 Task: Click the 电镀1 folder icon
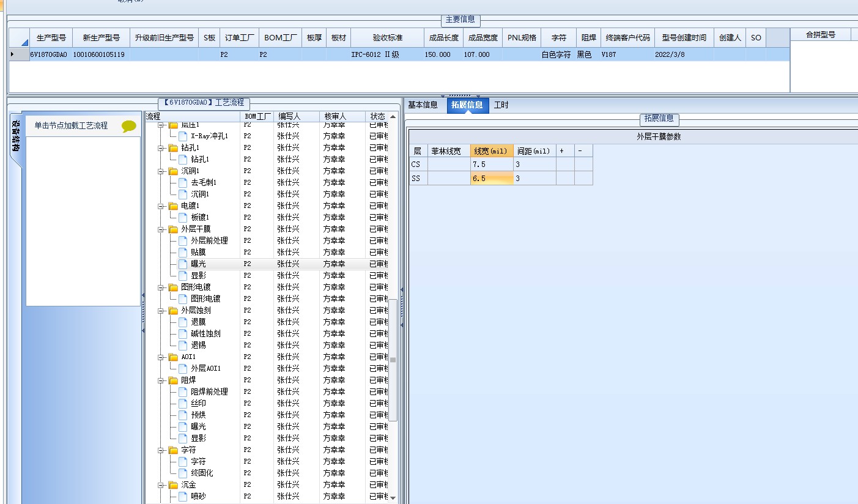tap(173, 206)
